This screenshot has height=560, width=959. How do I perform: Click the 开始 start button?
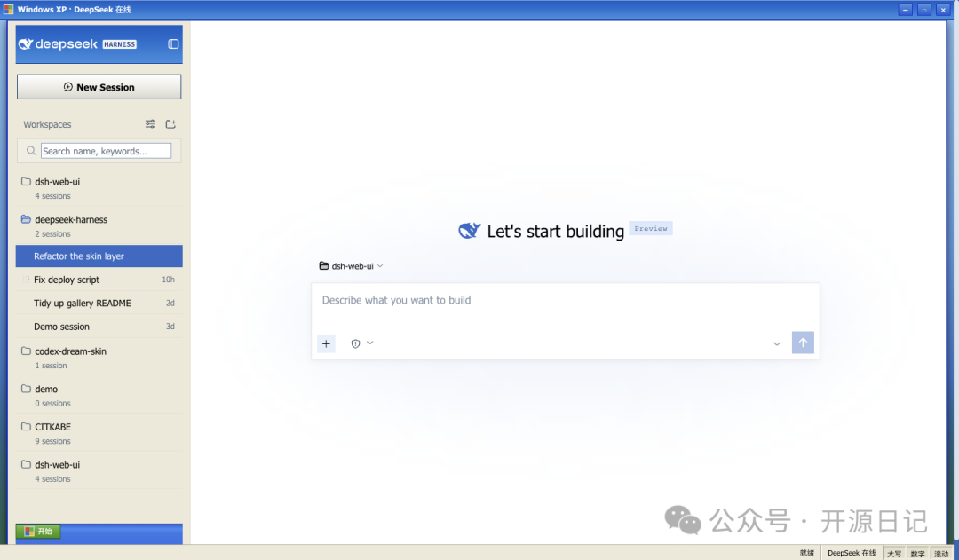click(38, 532)
